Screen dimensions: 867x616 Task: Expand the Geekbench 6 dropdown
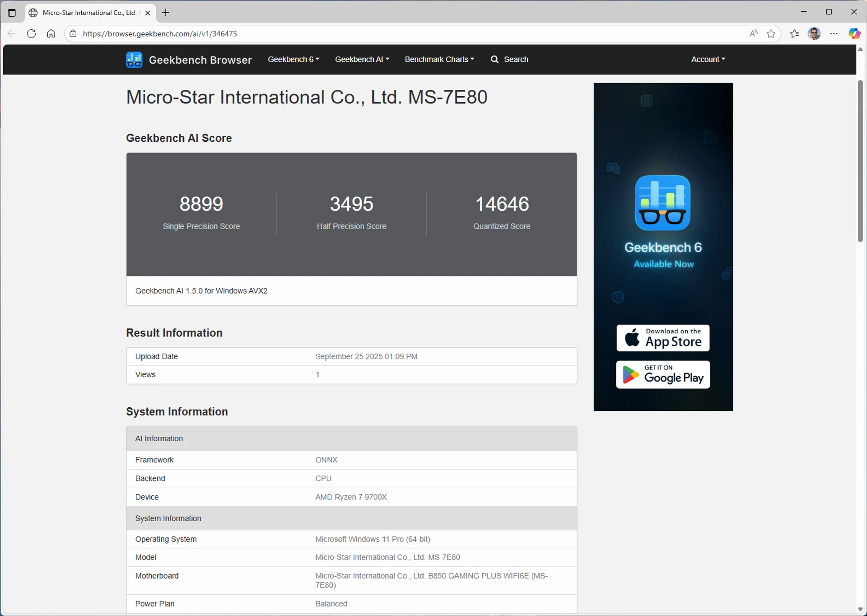point(293,59)
